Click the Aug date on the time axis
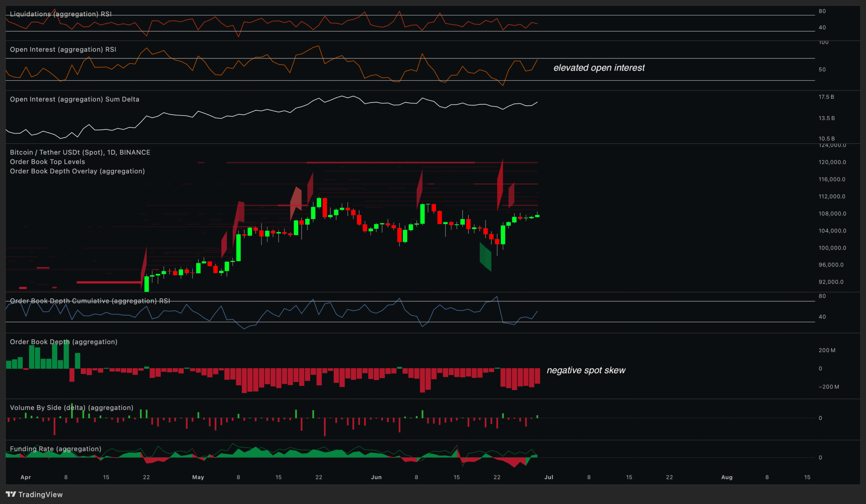This screenshot has height=504, width=866. coord(727,477)
